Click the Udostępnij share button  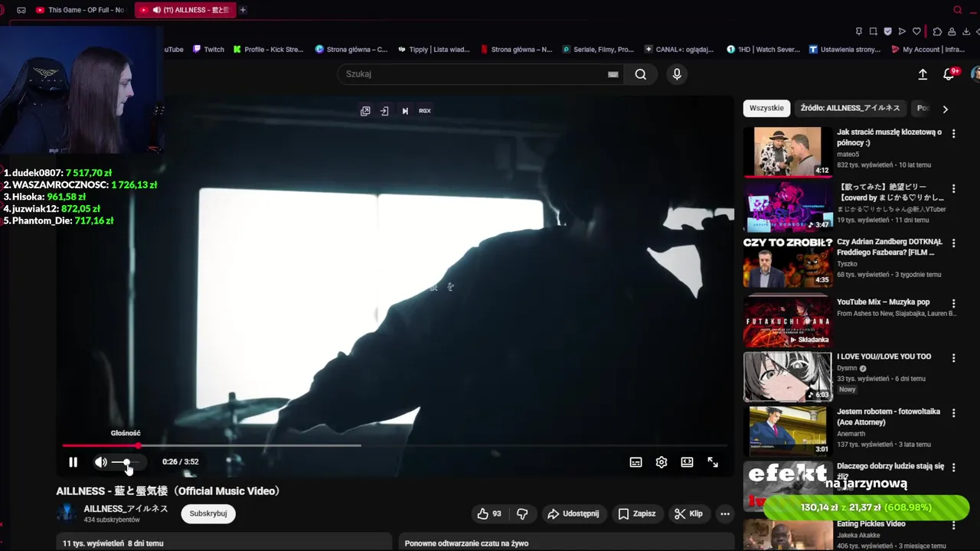tap(573, 514)
